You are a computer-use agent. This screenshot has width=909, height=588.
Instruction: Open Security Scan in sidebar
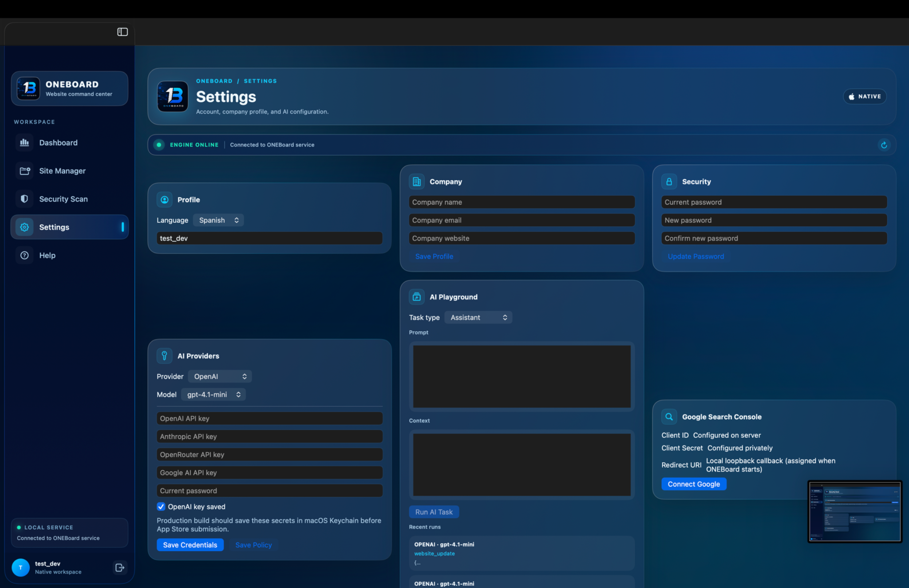coord(69,199)
